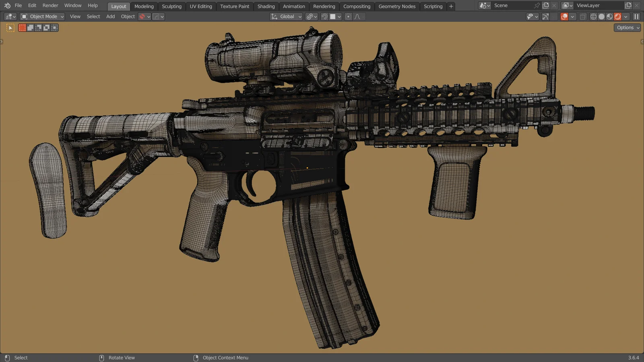Switch to the Shading workspace tab
This screenshot has height=362, width=644.
tap(266, 6)
